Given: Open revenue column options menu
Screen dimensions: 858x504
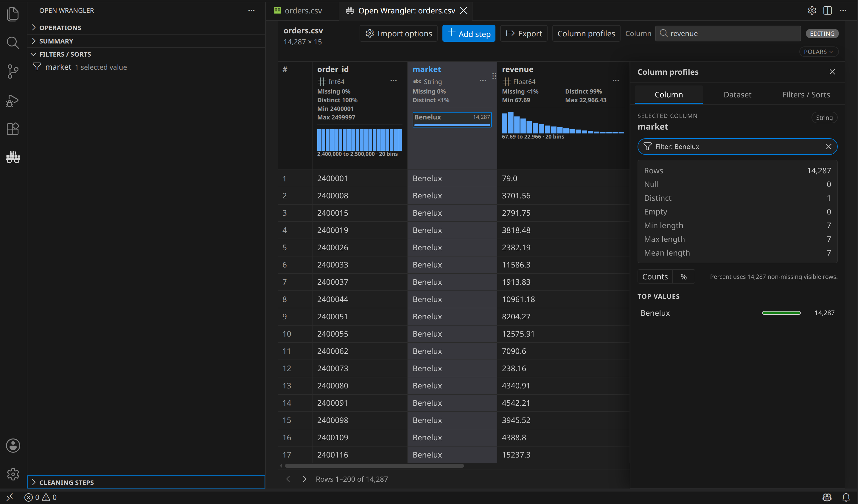Looking at the screenshot, I should click(615, 81).
